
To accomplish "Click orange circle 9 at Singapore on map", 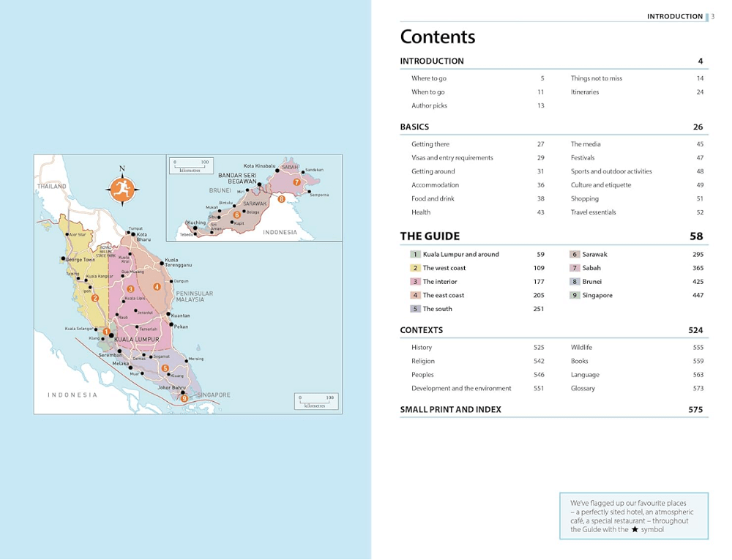I will (x=184, y=398).
